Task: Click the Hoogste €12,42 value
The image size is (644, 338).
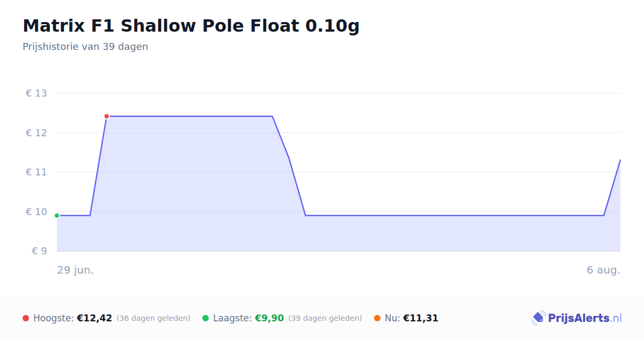Action: click(94, 318)
